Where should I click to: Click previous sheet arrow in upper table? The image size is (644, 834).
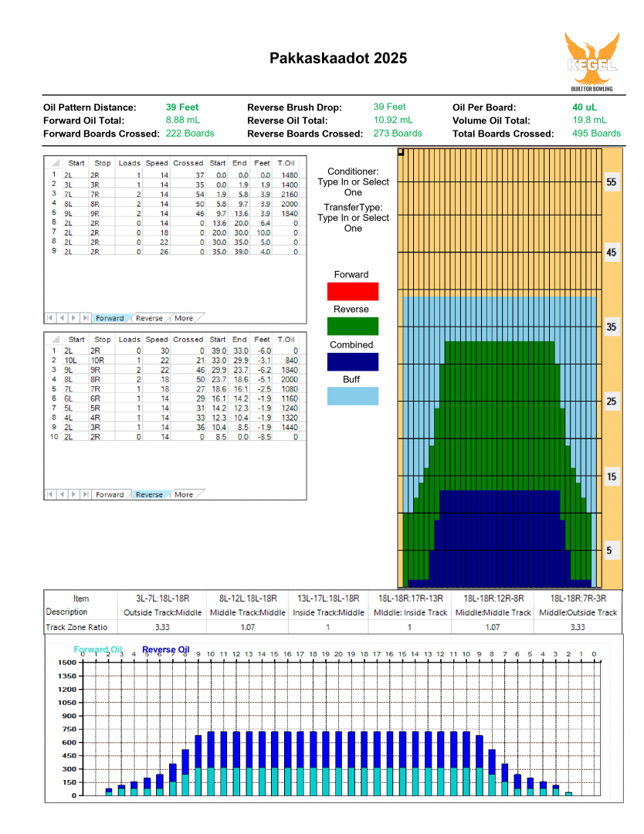(x=62, y=318)
